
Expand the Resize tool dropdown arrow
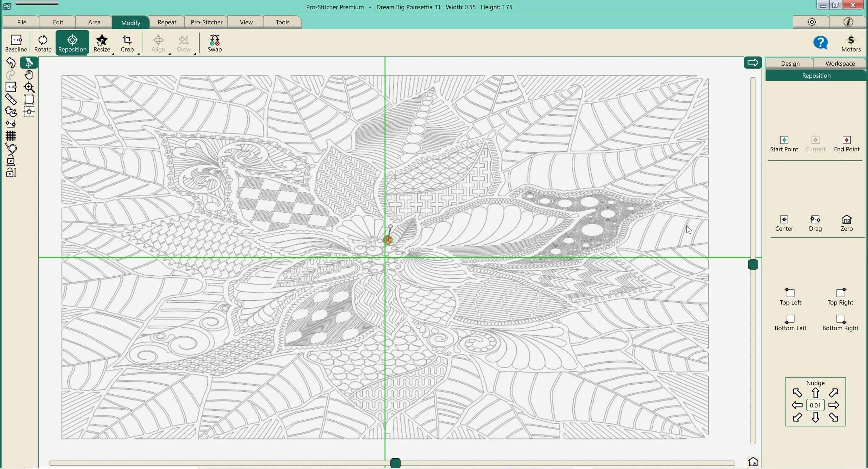113,54
